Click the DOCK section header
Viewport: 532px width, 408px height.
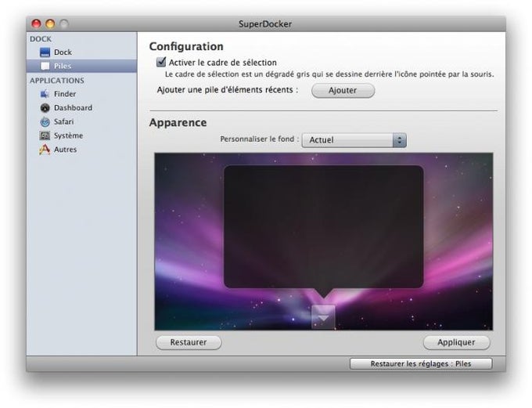pos(41,39)
